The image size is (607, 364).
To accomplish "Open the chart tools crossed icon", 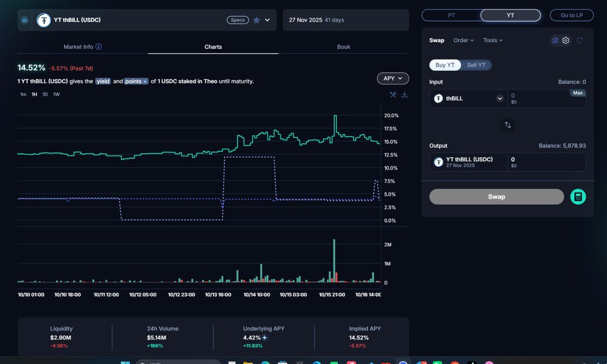I will (x=393, y=95).
